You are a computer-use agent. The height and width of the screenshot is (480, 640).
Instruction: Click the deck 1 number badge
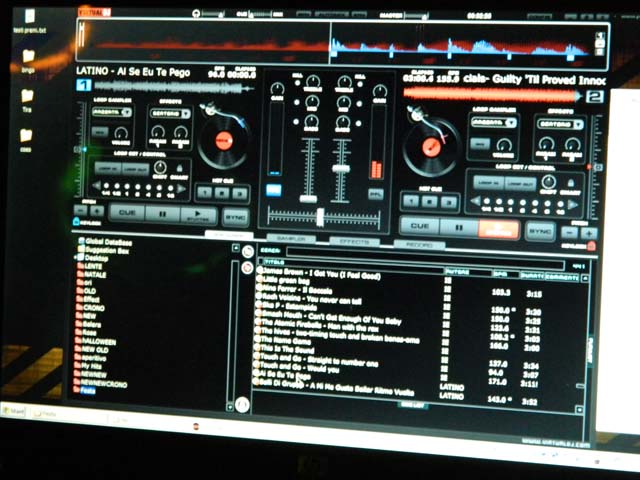[x=83, y=85]
